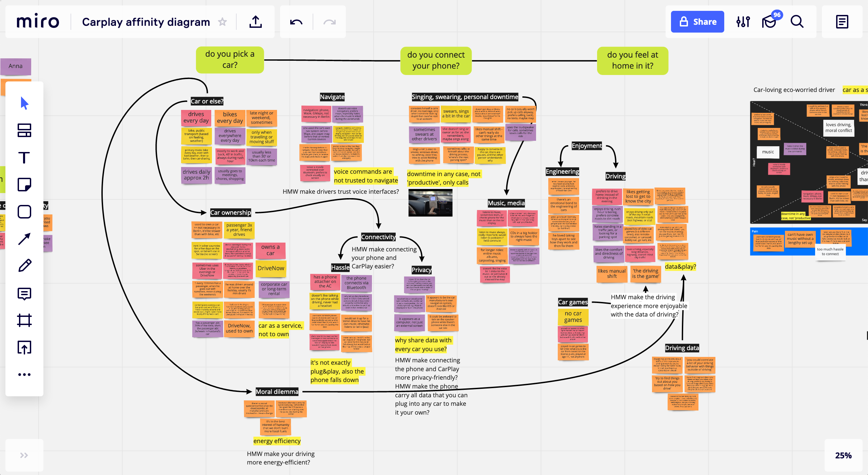The height and width of the screenshot is (475, 868).
Task: Open board settings sliders icon
Action: (x=743, y=22)
